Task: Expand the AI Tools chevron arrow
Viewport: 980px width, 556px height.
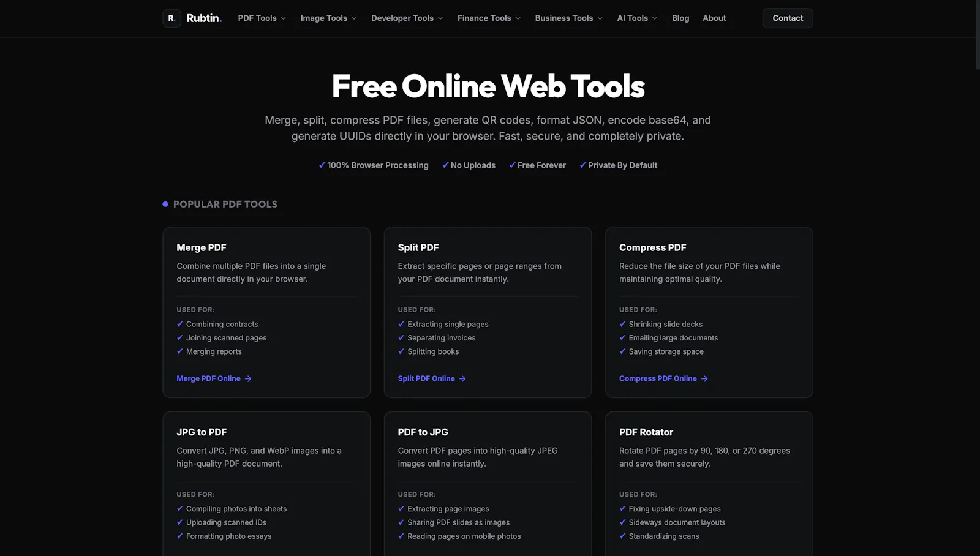Action: [655, 18]
